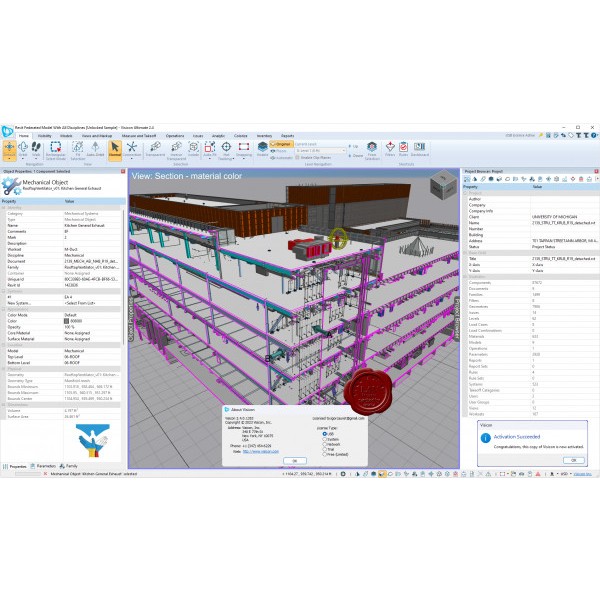This screenshot has width=600, height=600.
Task: Click the highlighted orange icon in status bar
Action: coord(382,474)
